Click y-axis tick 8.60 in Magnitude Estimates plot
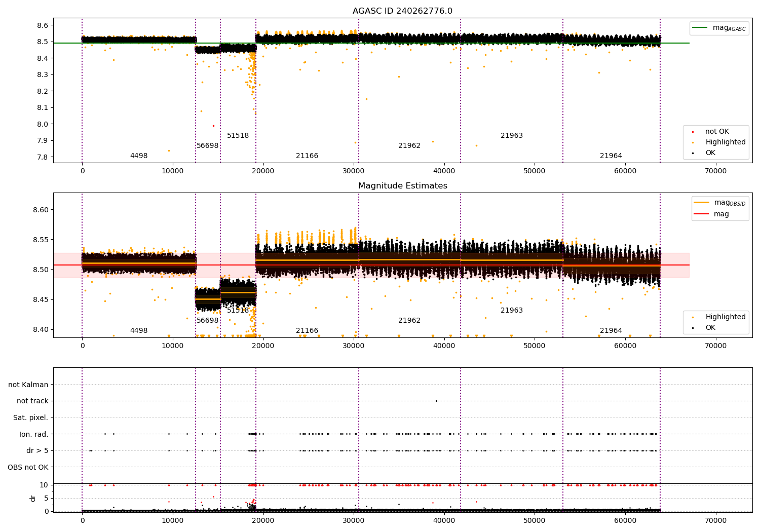The width and height of the screenshot is (760, 532). pos(41,210)
